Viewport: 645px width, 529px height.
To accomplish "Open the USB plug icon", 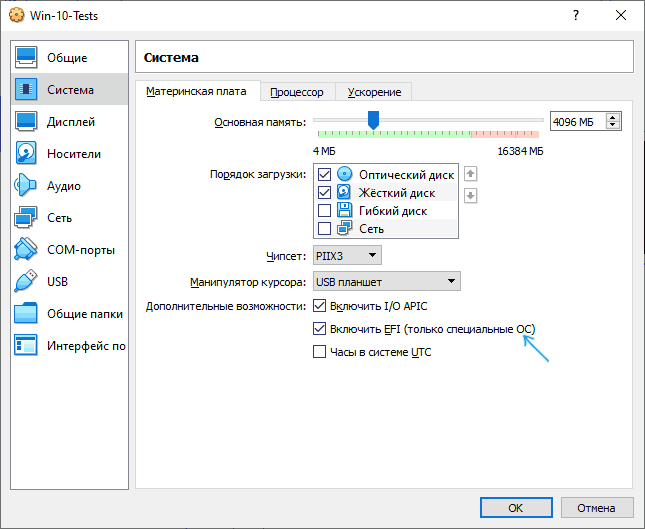I will click(x=26, y=282).
